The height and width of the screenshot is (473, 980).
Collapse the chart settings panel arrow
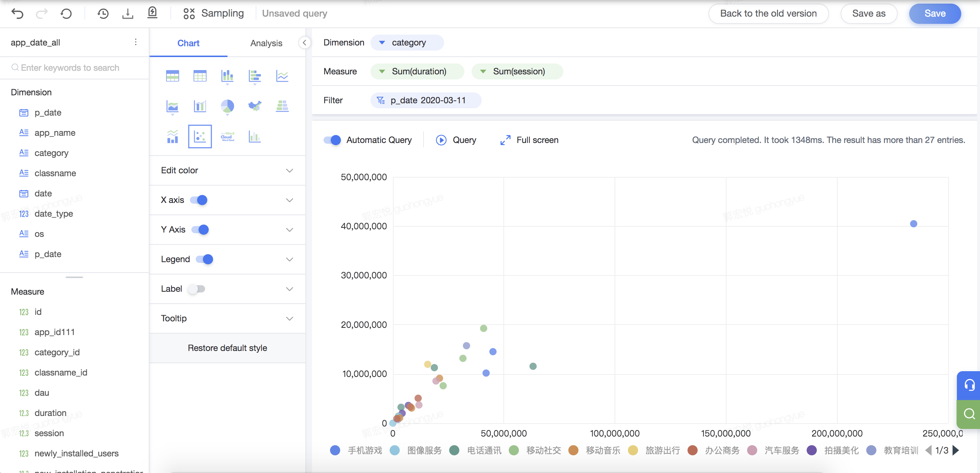304,43
